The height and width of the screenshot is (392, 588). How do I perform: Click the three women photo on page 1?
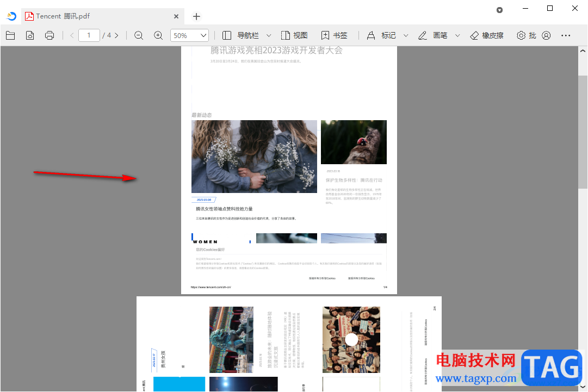[x=254, y=157]
